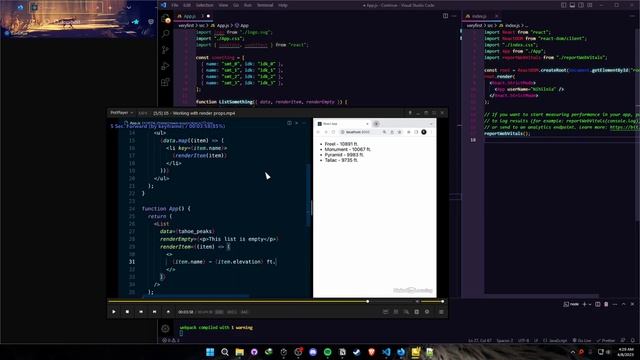640x360 pixels.
Task: Split the App.js editor right
Action: (x=445, y=16)
